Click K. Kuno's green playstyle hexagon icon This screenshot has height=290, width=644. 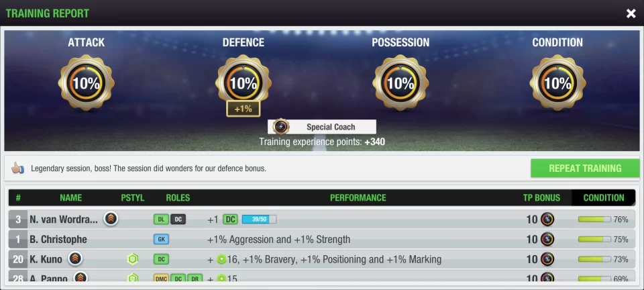(x=132, y=259)
